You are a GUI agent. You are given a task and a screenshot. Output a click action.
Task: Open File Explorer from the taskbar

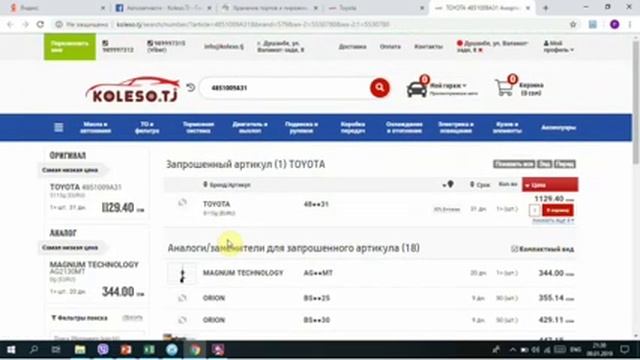click(x=80, y=350)
